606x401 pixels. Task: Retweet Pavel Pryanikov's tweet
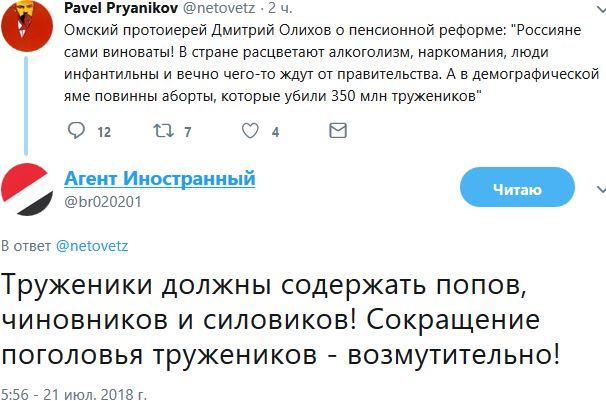click(x=161, y=130)
